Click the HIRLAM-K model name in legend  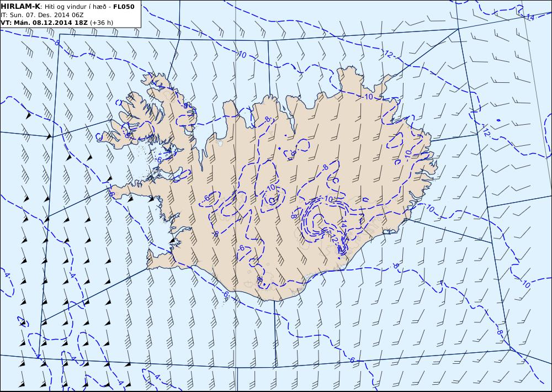point(20,7)
